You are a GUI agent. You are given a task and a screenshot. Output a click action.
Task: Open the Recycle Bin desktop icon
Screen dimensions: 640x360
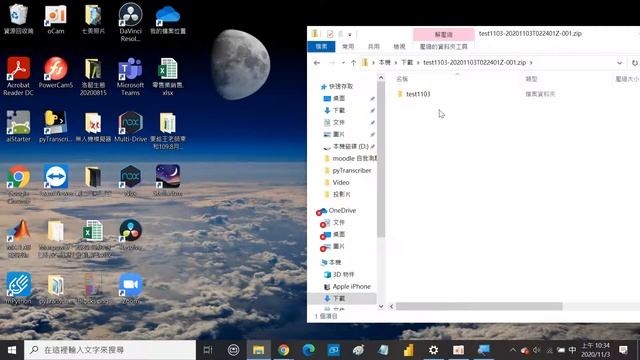[18, 18]
